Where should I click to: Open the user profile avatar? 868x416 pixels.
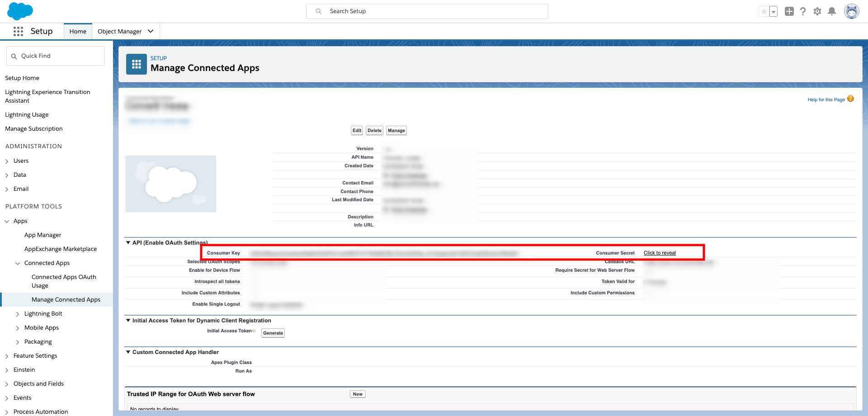click(x=851, y=11)
